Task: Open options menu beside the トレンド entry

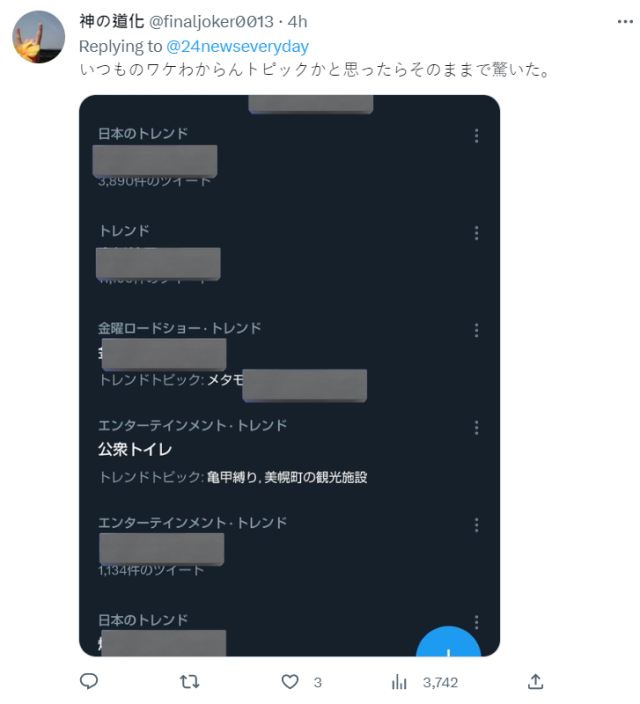Action: pos(476,233)
